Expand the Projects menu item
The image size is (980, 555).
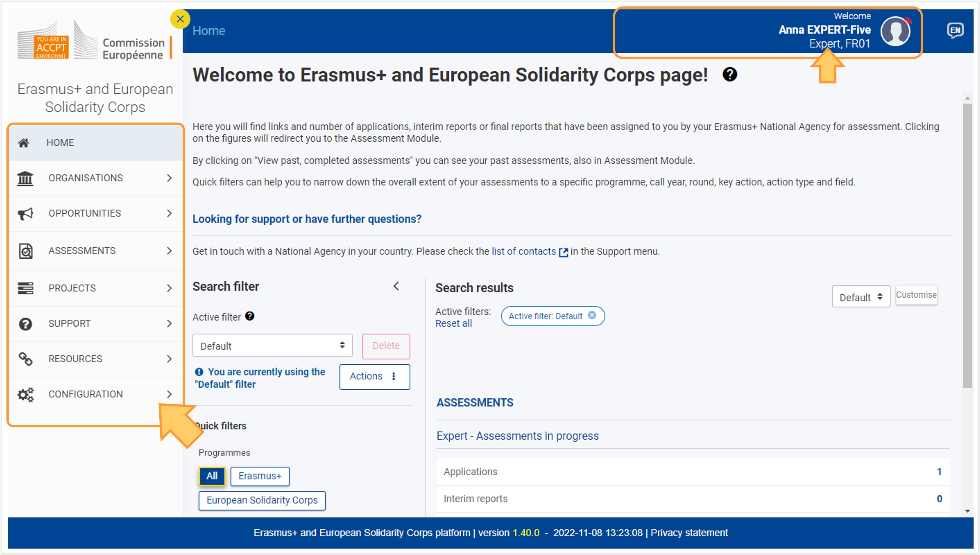tap(95, 288)
